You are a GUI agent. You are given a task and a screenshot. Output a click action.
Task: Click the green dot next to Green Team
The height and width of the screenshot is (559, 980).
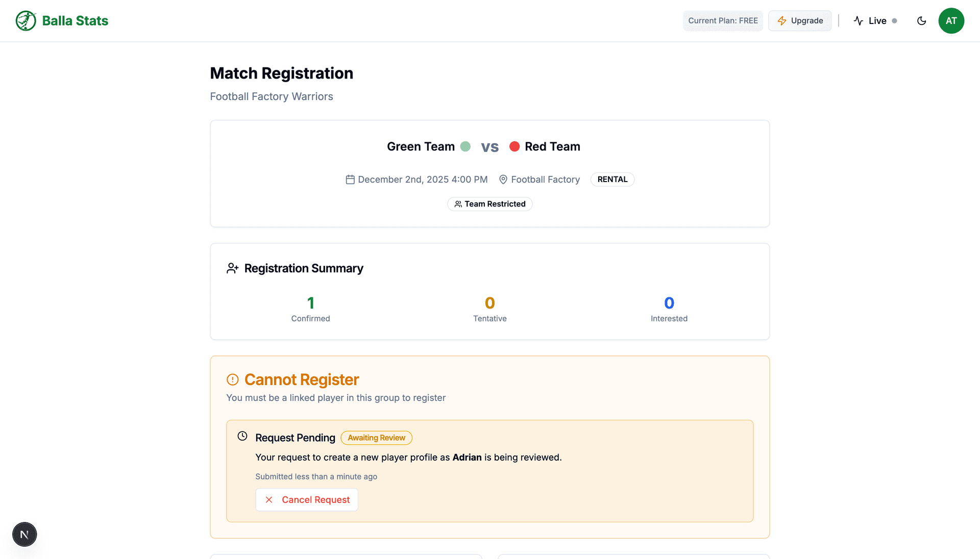tap(465, 146)
